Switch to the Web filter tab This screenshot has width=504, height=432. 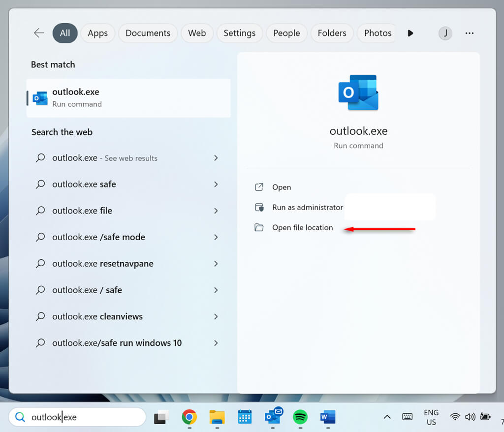197,33
